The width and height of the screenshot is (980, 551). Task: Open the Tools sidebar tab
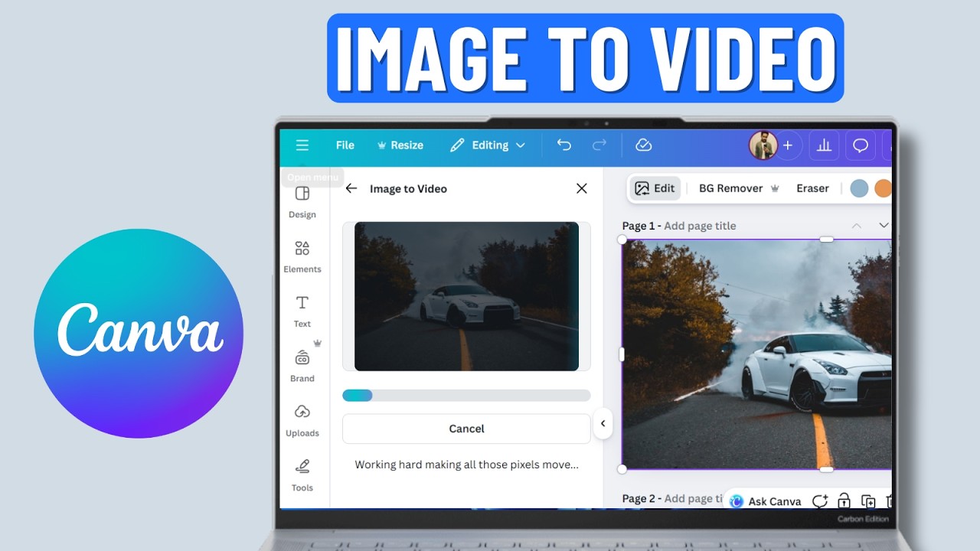point(302,474)
